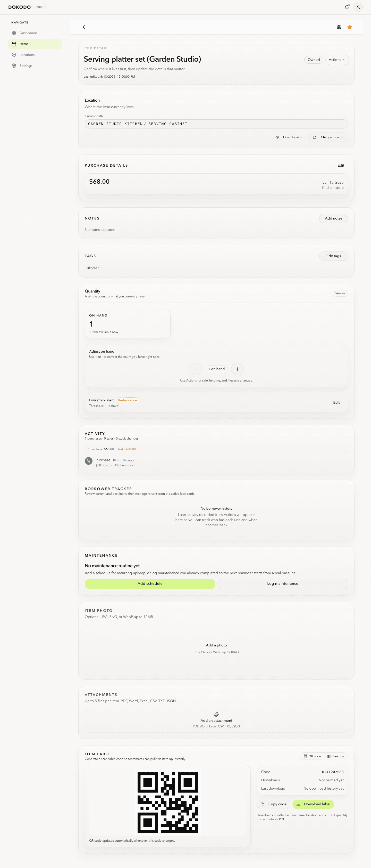Click 'No download history yet' text

click(323, 789)
